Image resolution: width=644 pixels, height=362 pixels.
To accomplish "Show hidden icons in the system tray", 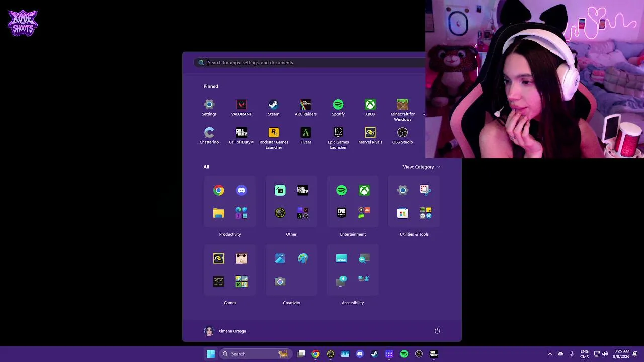I will [550, 354].
